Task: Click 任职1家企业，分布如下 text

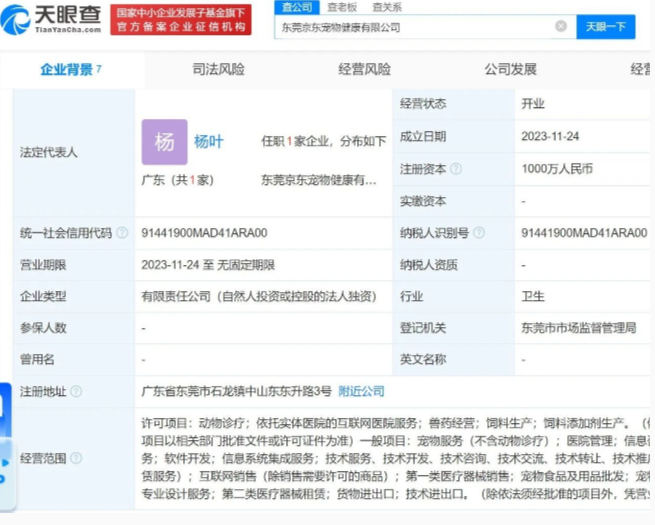Action: pyautogui.click(x=324, y=141)
